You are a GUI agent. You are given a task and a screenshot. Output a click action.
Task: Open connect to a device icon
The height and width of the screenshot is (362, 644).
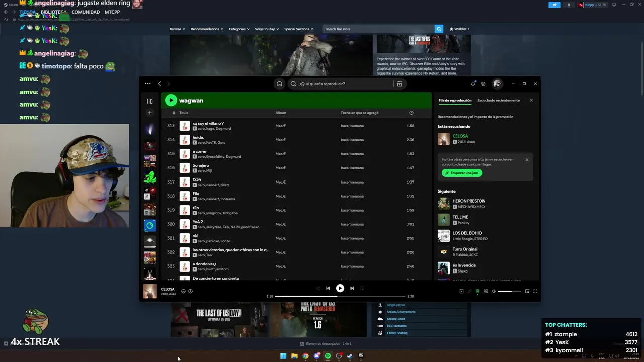pos(486,291)
